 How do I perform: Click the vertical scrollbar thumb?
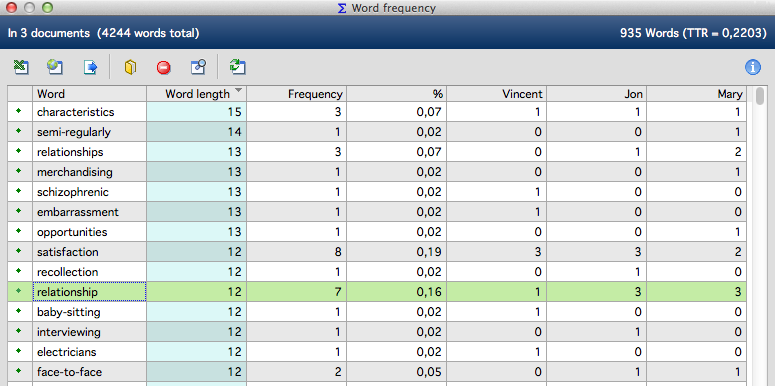(x=760, y=95)
